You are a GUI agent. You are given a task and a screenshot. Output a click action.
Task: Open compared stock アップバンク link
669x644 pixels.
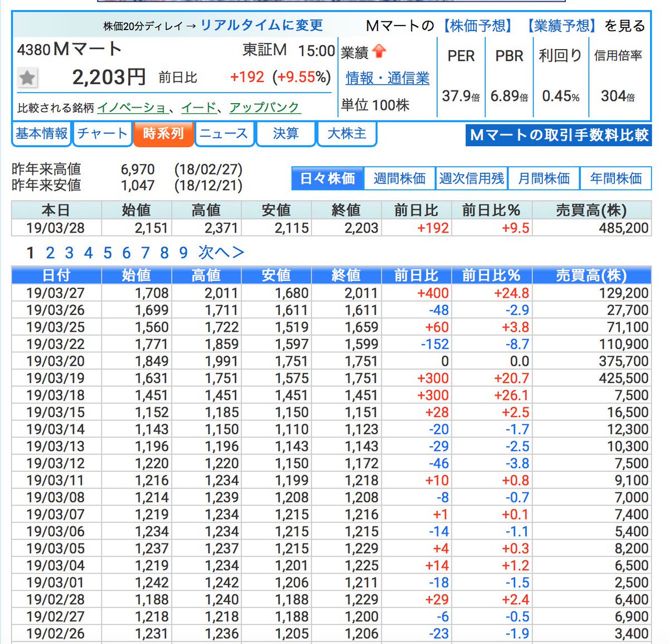pos(264,107)
